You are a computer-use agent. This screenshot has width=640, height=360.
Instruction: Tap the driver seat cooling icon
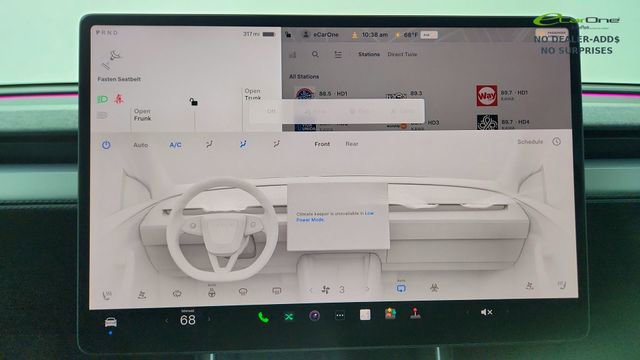142,294
